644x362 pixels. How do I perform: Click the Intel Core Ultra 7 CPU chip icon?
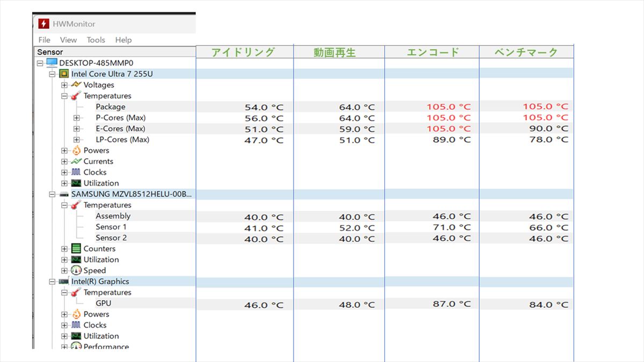[64, 74]
